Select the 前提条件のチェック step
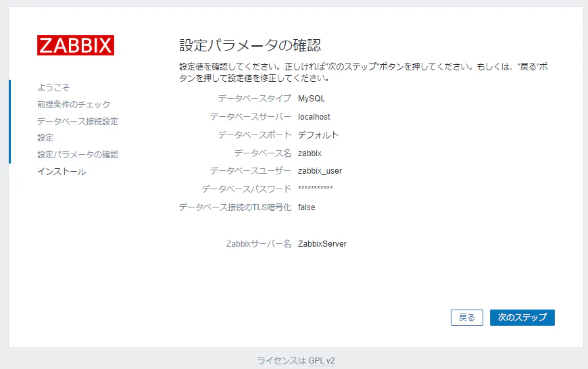The height and width of the screenshot is (369, 588). 74,104
